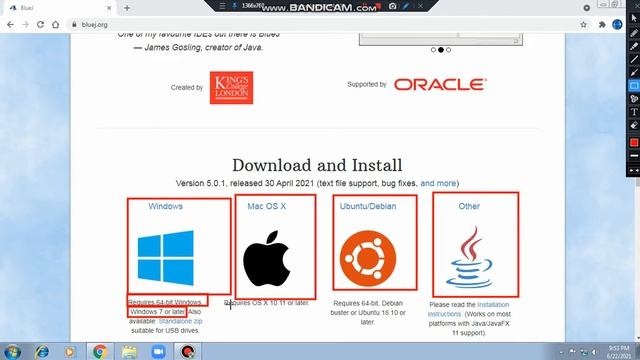Viewport: 640px width, 360px height.
Task: Bookmark this page with the star
Action: [x=584, y=24]
